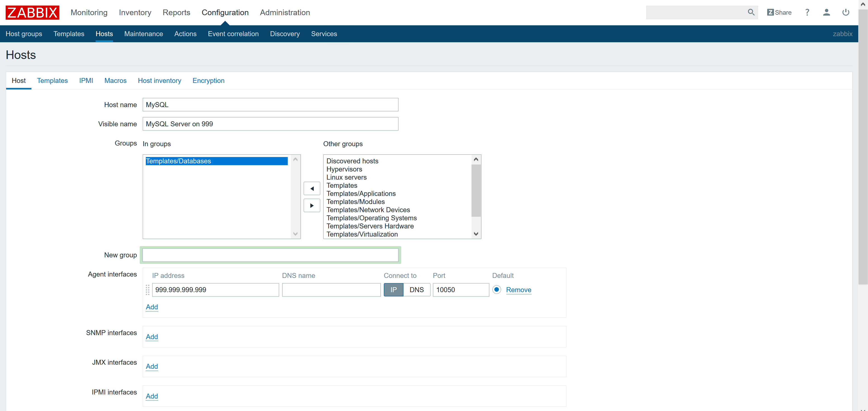Image resolution: width=868 pixels, height=411 pixels.
Task: Switch to the Host tab
Action: (19, 80)
